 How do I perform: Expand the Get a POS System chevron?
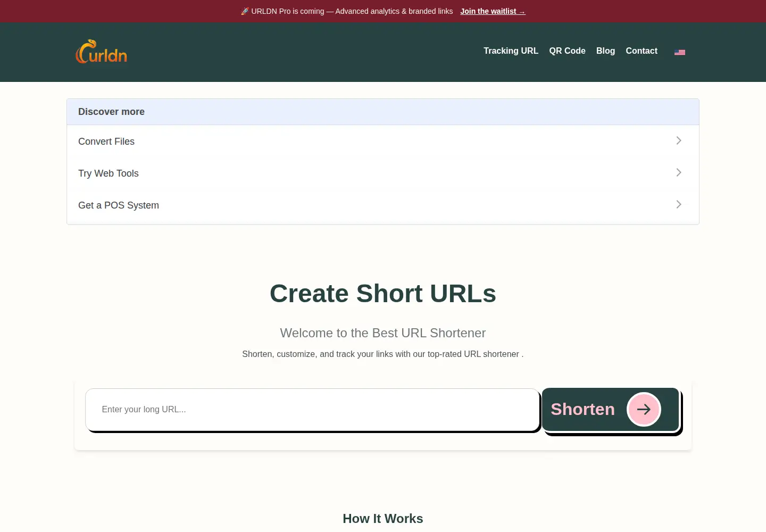point(679,204)
